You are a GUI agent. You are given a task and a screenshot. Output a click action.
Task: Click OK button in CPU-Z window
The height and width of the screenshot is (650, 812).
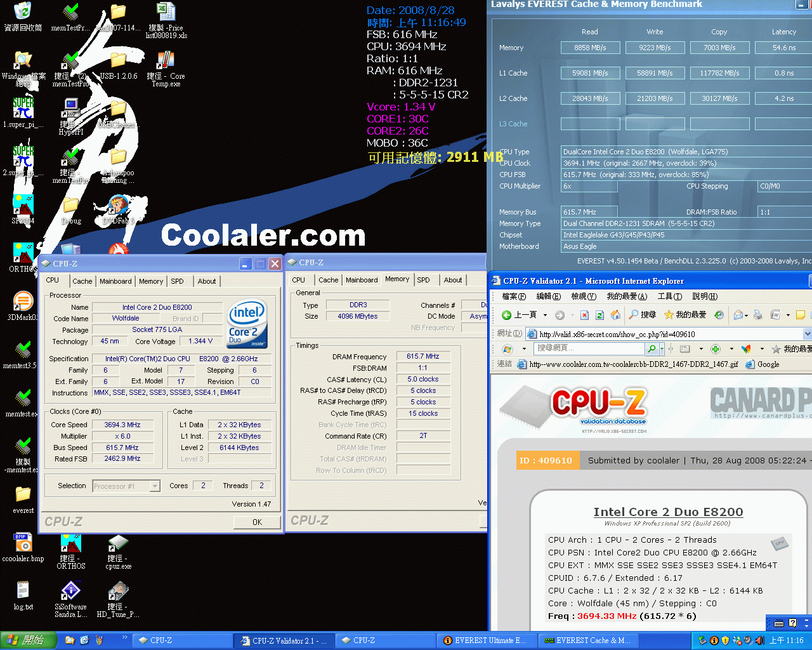pos(257,522)
